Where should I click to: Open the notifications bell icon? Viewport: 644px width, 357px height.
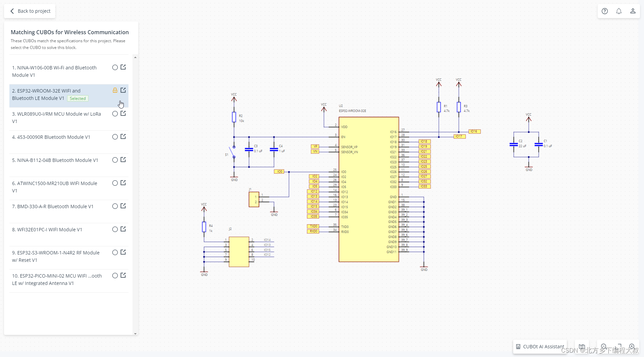click(x=619, y=11)
